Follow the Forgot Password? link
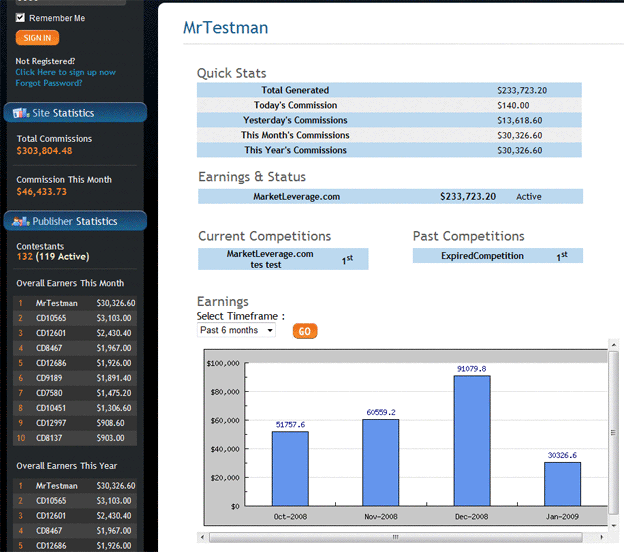Screen dimensions: 624x552 [x=49, y=83]
